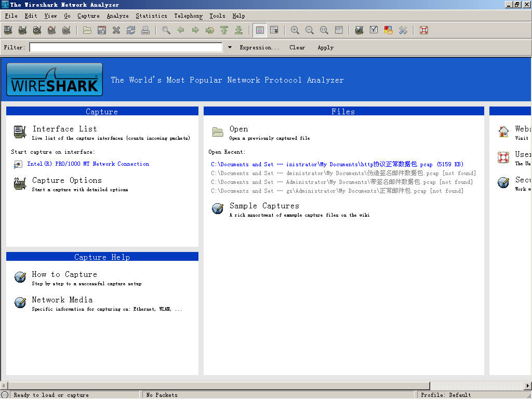Open the Edit menu
Image resolution: width=532 pixels, height=399 pixels.
pyautogui.click(x=31, y=16)
